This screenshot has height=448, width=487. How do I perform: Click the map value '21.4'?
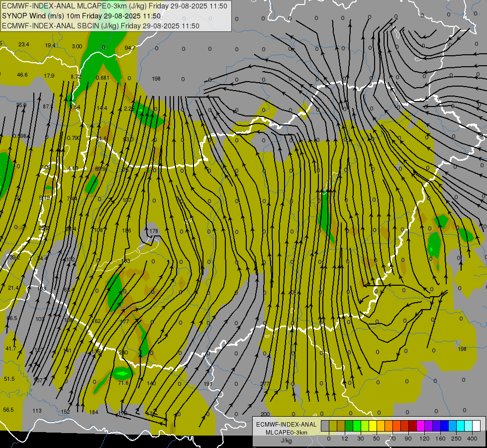coord(13,288)
